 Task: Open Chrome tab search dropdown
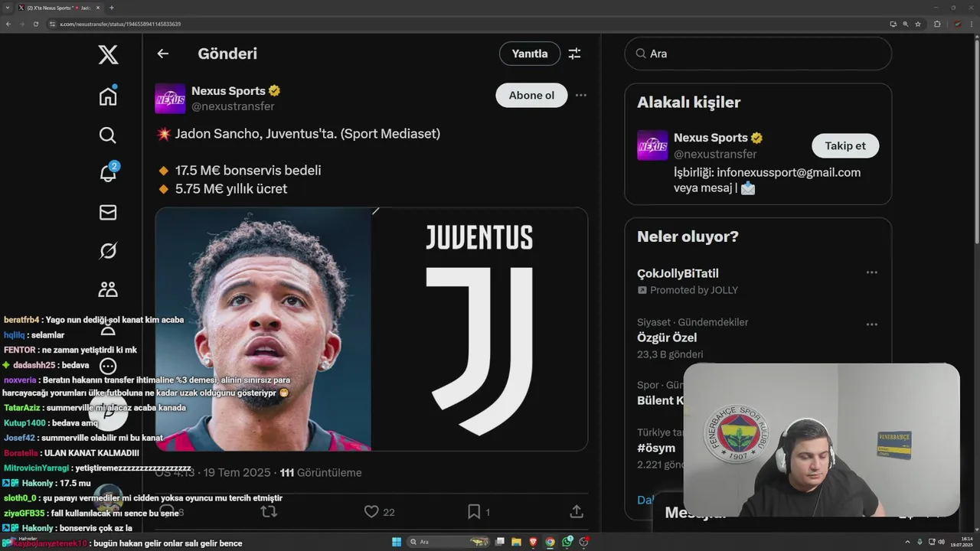pyautogui.click(x=7, y=8)
